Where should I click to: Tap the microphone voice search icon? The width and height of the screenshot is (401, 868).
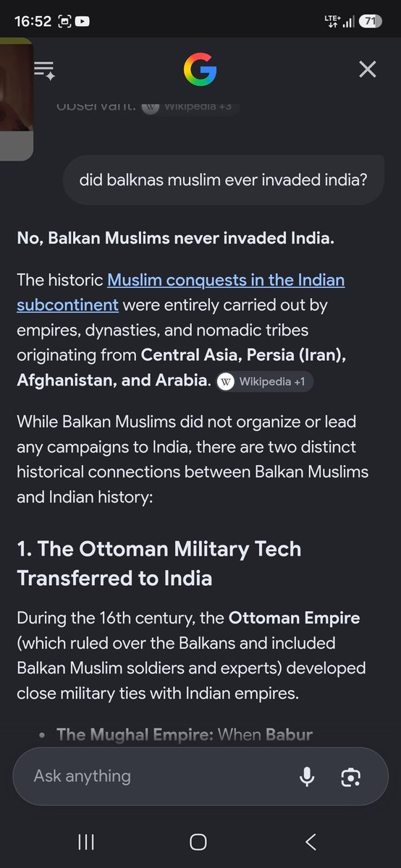click(x=307, y=776)
